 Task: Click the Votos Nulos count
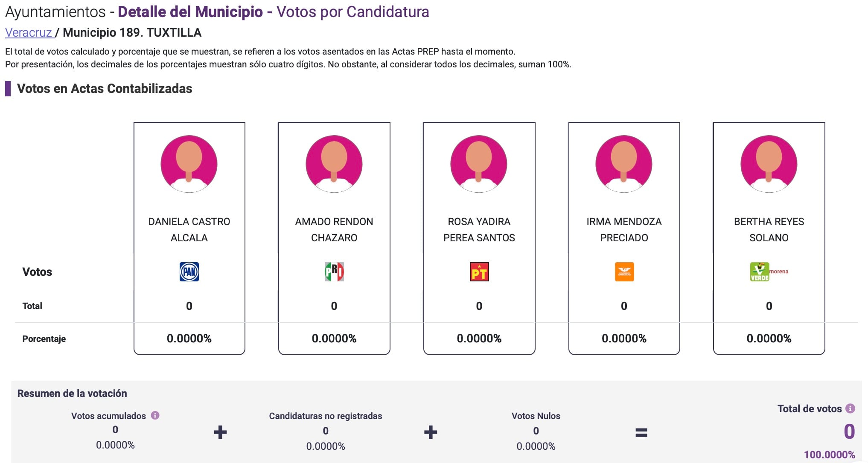(536, 431)
